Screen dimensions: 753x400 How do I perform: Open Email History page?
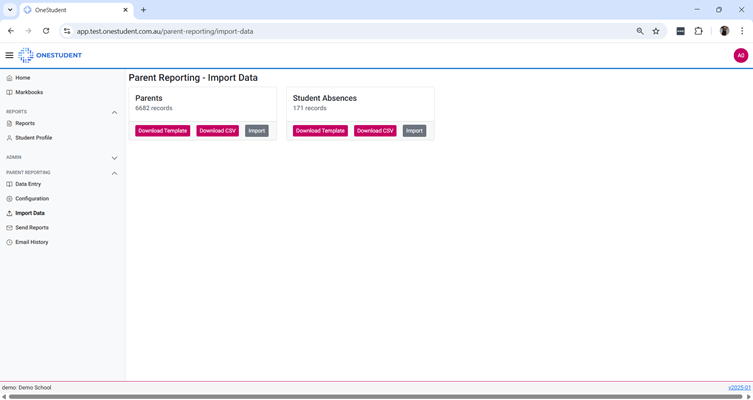pos(31,242)
